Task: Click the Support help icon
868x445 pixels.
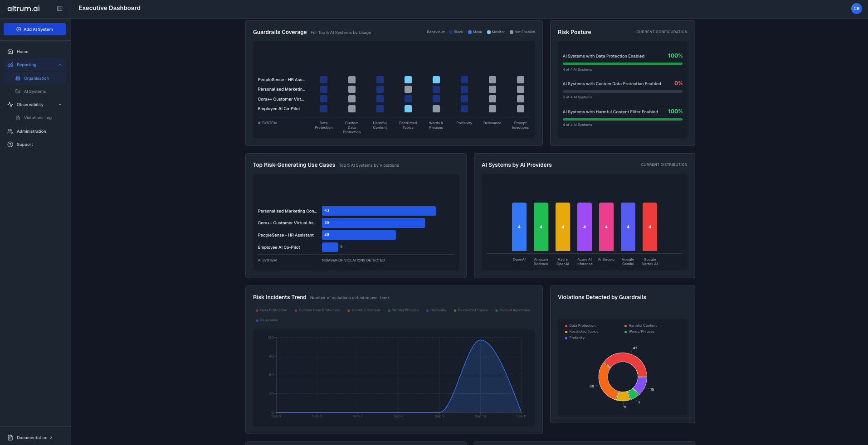Action: (x=10, y=145)
